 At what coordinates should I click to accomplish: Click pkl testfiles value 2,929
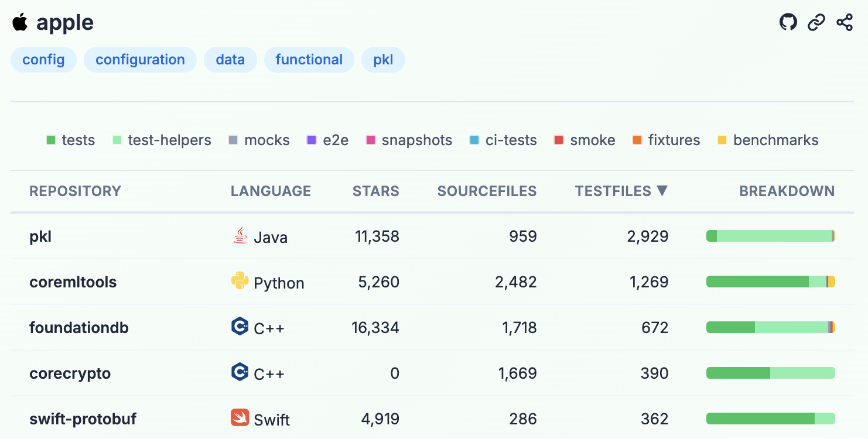point(648,236)
